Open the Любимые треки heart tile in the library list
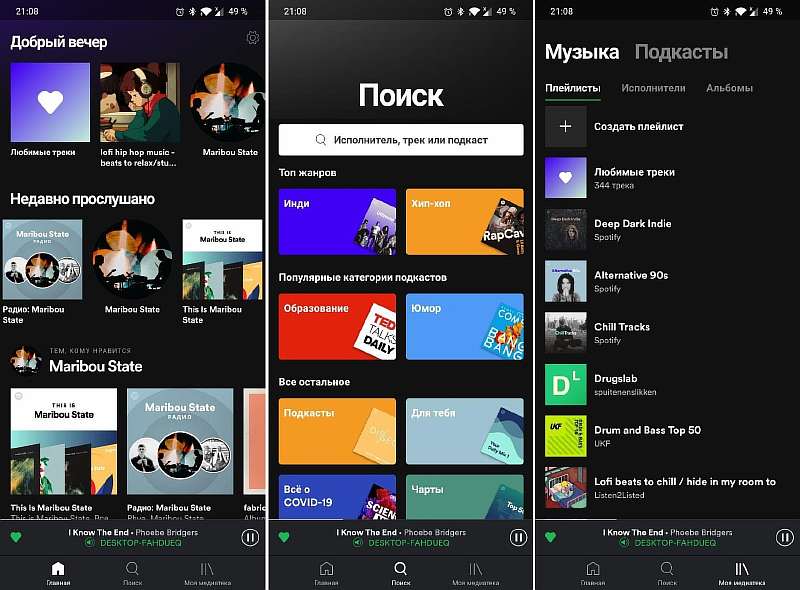The height and width of the screenshot is (590, 800). coord(565,177)
